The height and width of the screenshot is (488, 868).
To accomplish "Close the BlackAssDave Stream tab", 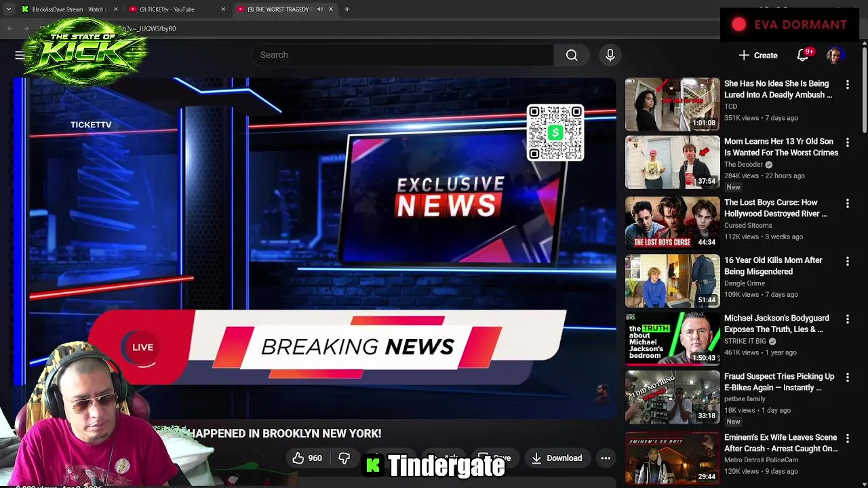I will (115, 9).
